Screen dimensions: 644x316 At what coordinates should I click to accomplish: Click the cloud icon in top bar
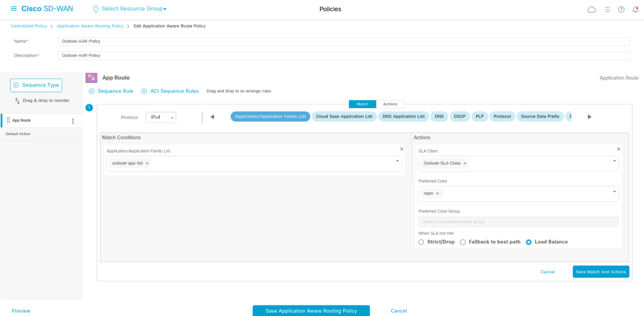[591, 9]
